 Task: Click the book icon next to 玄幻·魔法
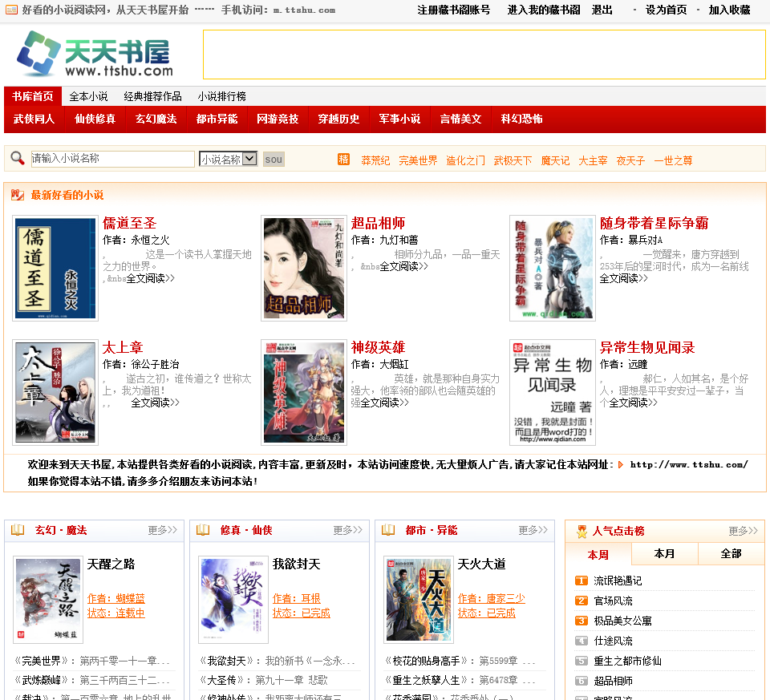click(x=18, y=530)
